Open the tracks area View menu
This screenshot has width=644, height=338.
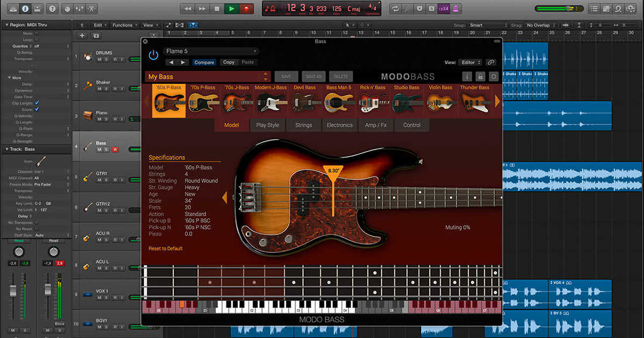click(x=150, y=25)
